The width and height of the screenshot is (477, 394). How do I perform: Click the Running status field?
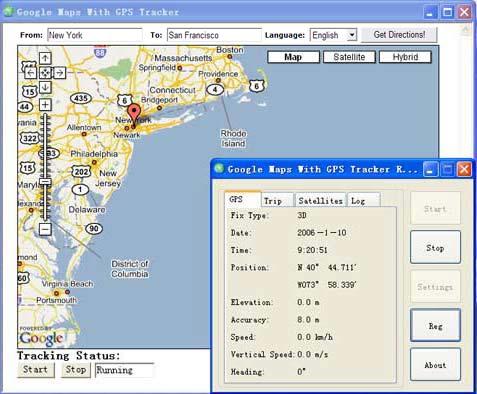124,370
